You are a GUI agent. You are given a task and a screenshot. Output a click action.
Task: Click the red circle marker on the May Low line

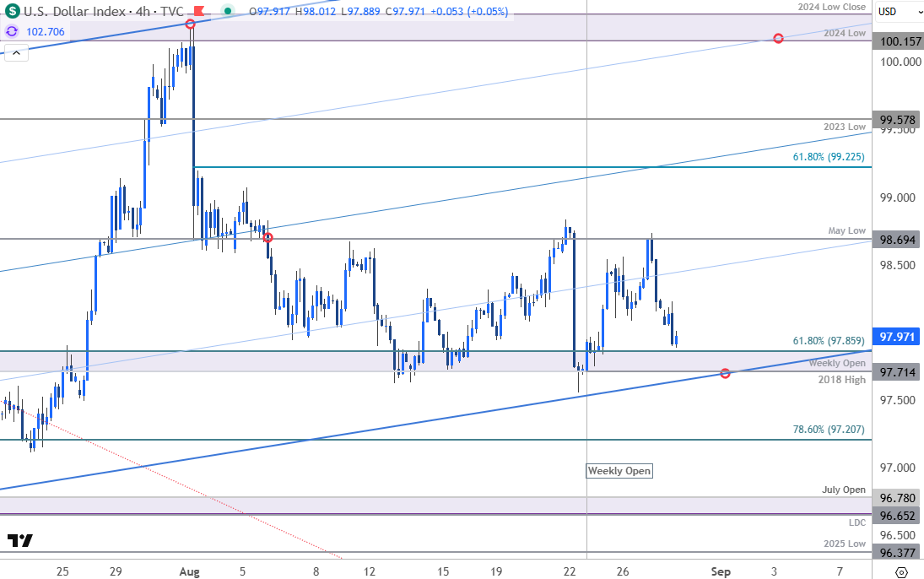(x=268, y=238)
